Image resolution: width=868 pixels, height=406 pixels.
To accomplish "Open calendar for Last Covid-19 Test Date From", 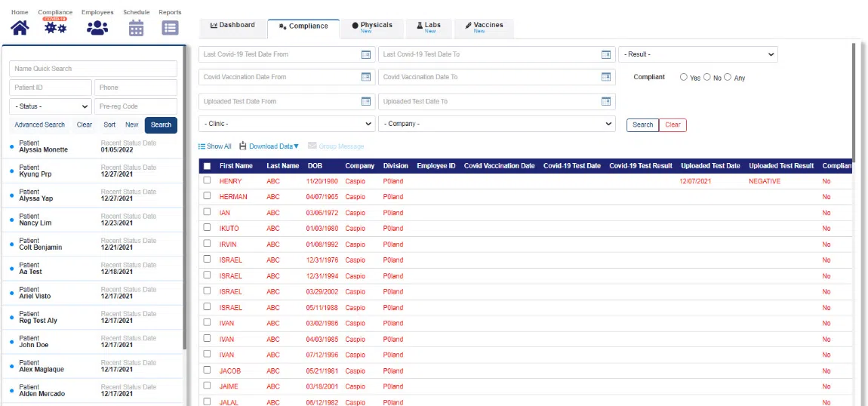I will pos(366,54).
